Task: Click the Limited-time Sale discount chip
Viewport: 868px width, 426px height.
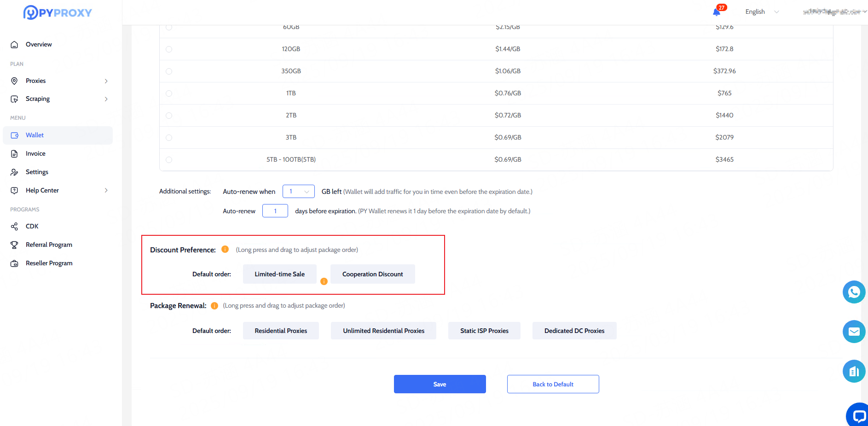Action: (x=279, y=274)
